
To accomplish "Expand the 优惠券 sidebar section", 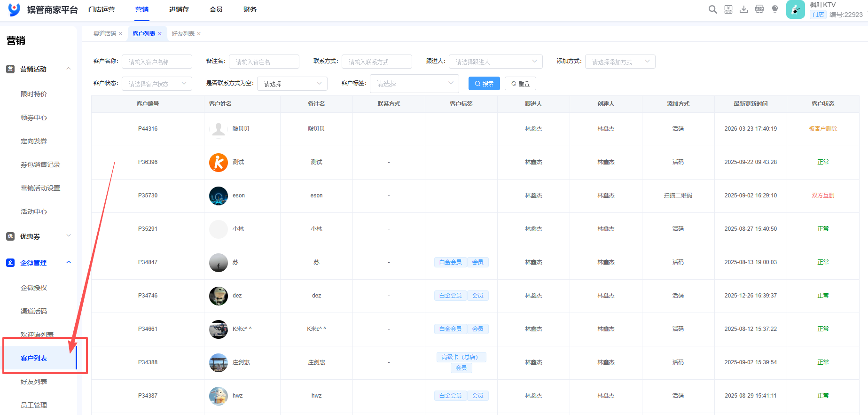I will tap(69, 236).
